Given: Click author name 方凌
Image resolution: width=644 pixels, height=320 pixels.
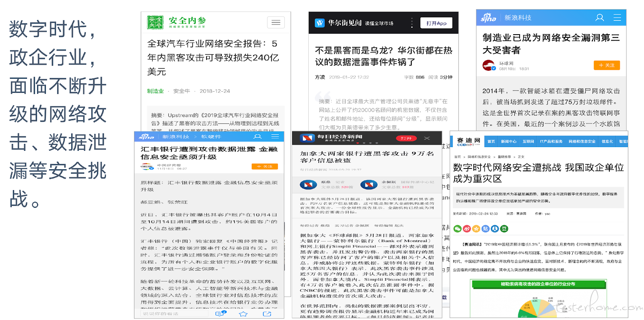Looking at the screenshot, I should [x=320, y=77].
